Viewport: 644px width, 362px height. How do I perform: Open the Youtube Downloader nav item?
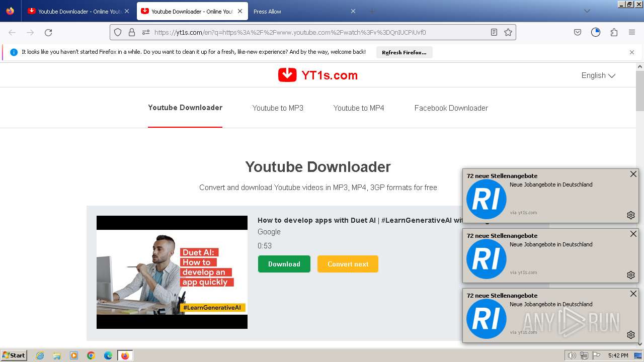click(185, 108)
